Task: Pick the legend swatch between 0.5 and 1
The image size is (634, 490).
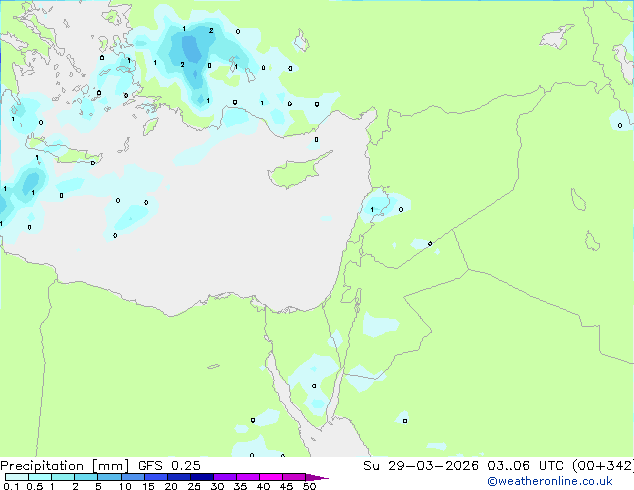Action: coord(40,477)
